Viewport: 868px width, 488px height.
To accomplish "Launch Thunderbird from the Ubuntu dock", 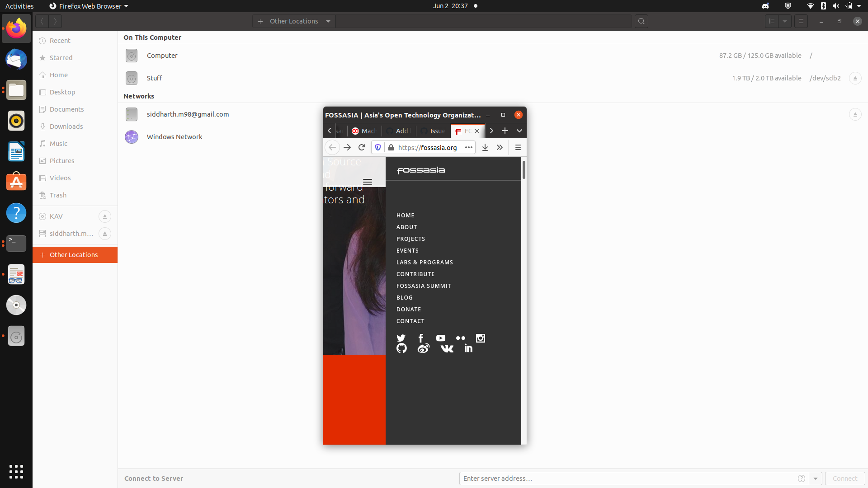I will pos(16,59).
